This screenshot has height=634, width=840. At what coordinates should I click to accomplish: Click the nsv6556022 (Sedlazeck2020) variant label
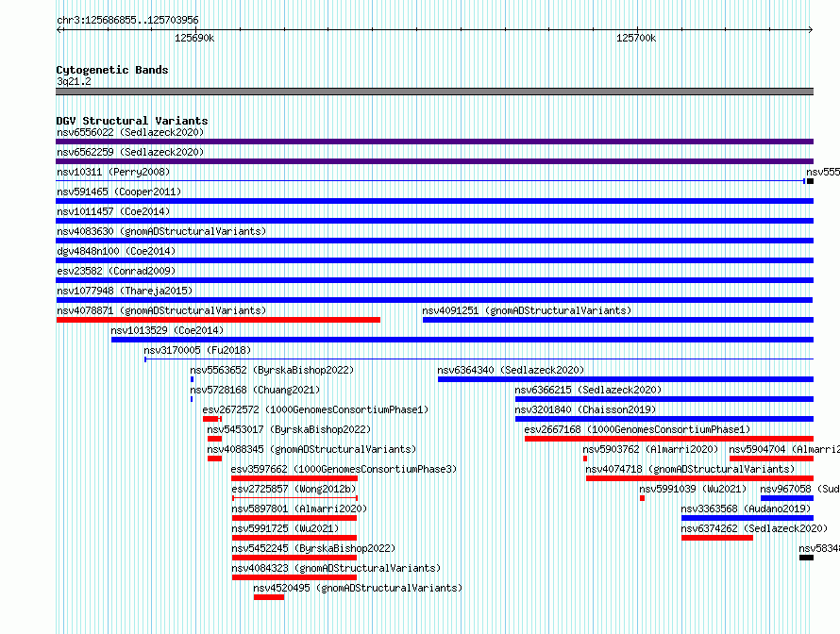pyautogui.click(x=130, y=132)
